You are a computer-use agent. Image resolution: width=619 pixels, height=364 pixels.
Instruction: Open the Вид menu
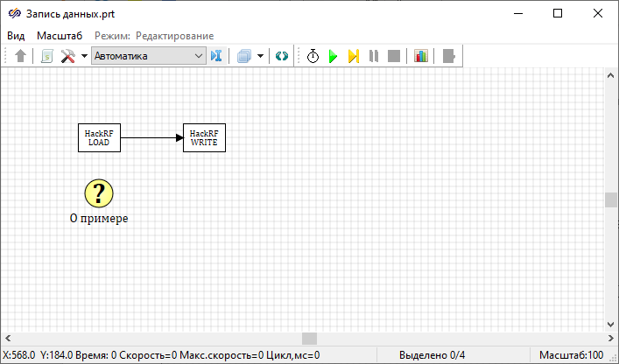tap(16, 35)
